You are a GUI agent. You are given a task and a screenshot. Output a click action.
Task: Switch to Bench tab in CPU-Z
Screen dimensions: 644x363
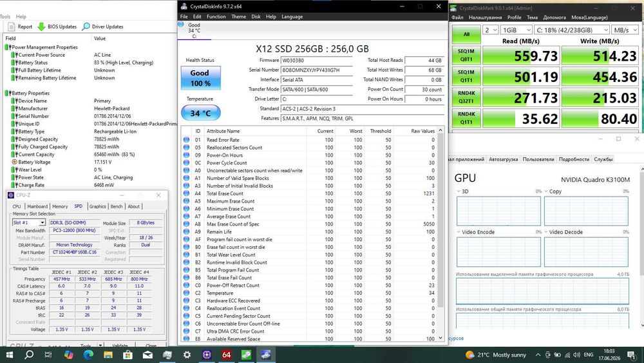[117, 206]
